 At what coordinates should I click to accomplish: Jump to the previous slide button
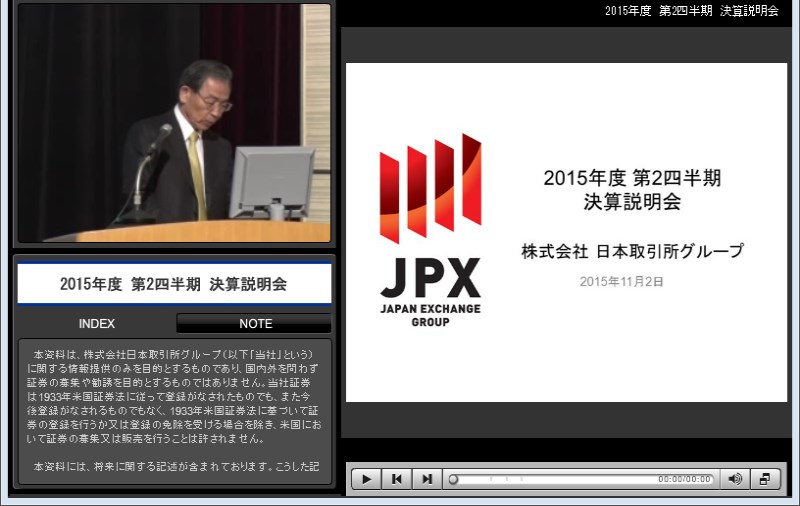(x=396, y=479)
